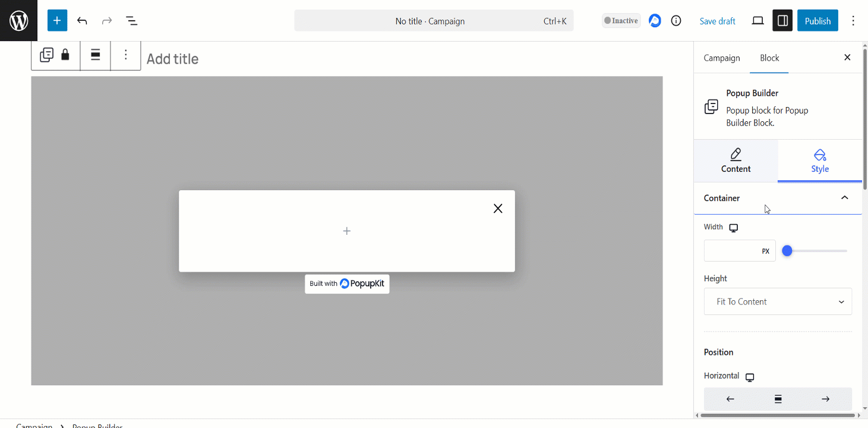This screenshot has height=428, width=868.
Task: Open command palette 'No title · Campaign' bar
Action: click(x=434, y=21)
